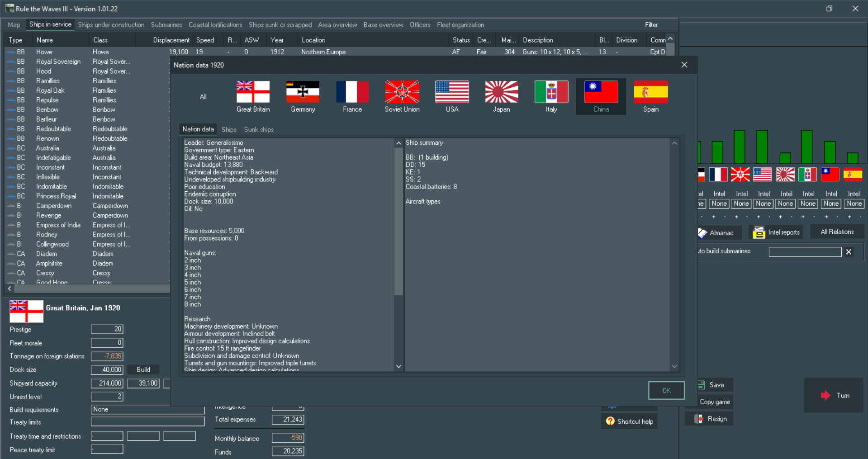Clear the auto build submarines field with the X
This screenshot has height=459, width=868.
(x=849, y=251)
